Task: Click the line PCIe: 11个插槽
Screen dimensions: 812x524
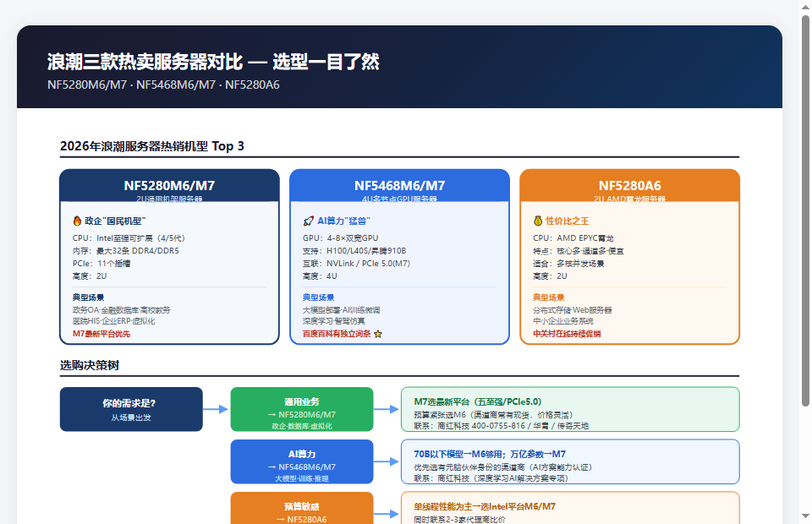Action: click(x=101, y=264)
